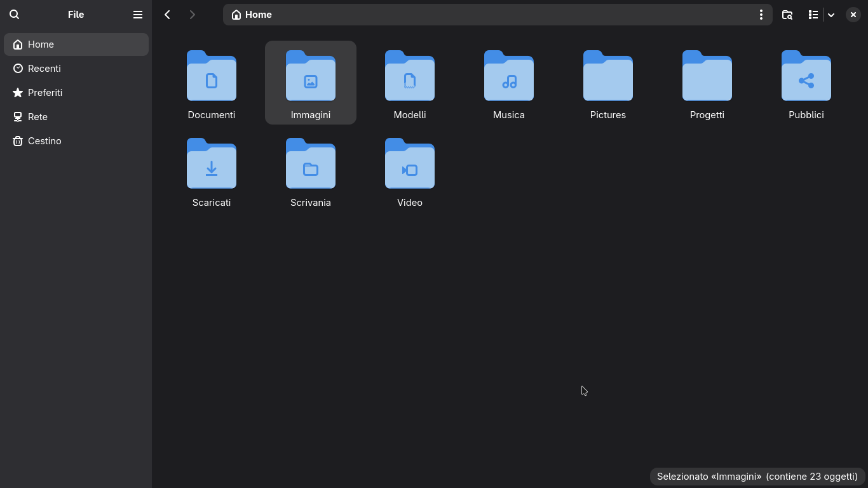Click the Rete network icon

click(18, 117)
